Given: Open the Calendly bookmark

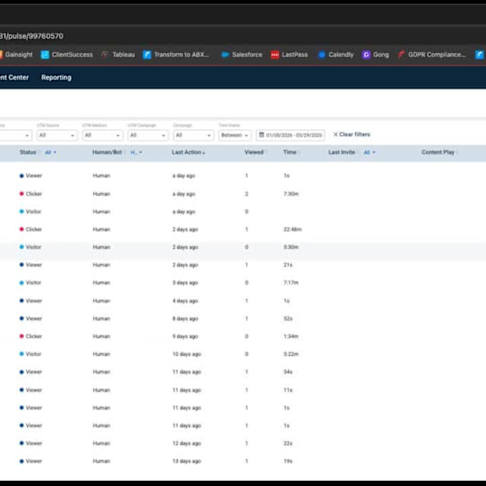Looking at the screenshot, I should pyautogui.click(x=336, y=55).
